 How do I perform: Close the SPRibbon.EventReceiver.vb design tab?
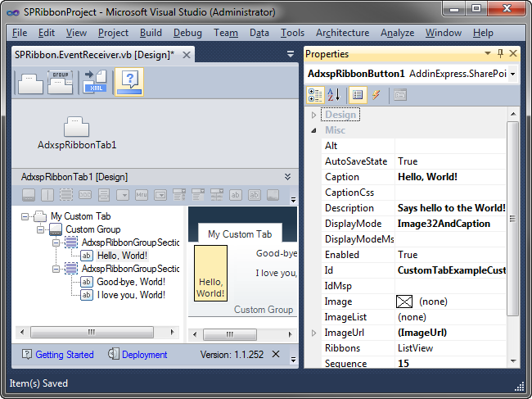(x=187, y=55)
